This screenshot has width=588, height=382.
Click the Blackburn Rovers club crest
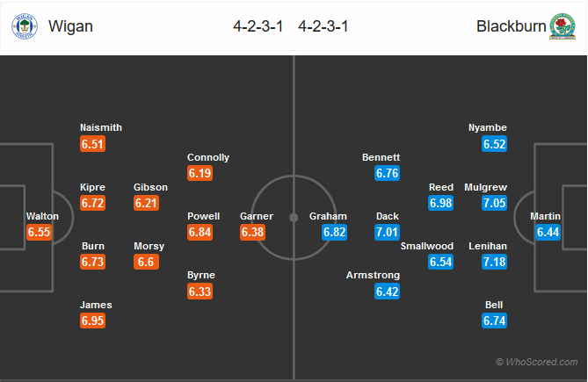563,26
